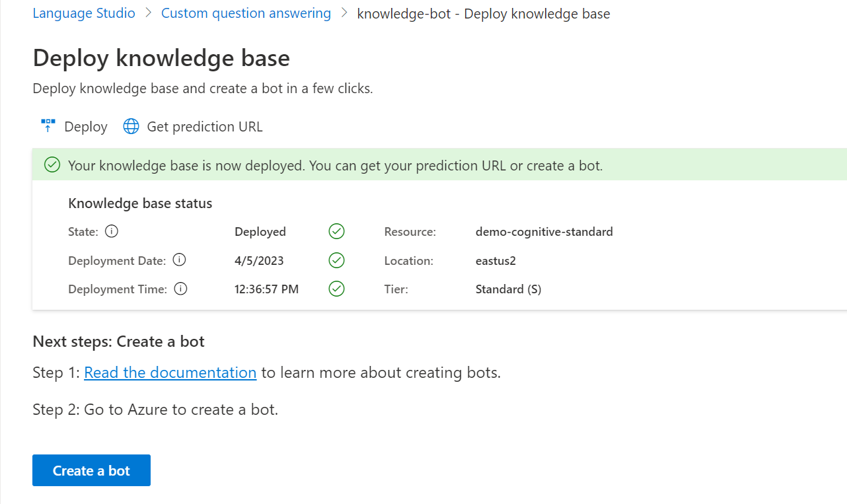Click the info icon next to State

[112, 231]
